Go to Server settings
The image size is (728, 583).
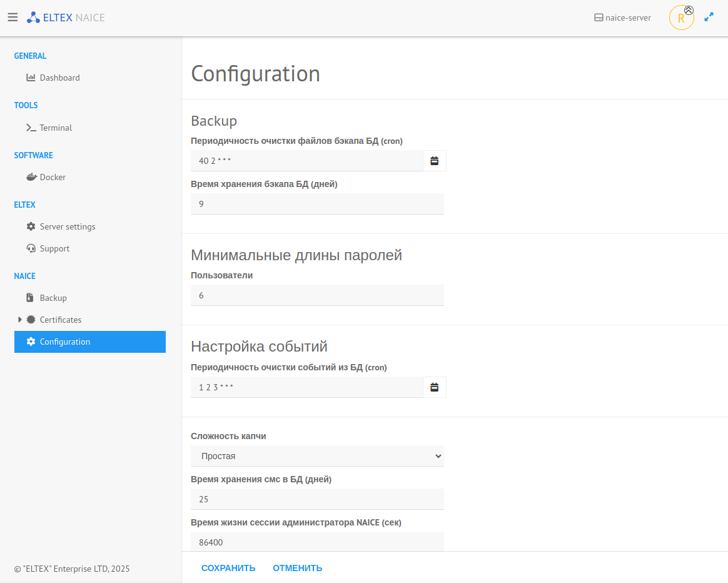(x=68, y=226)
